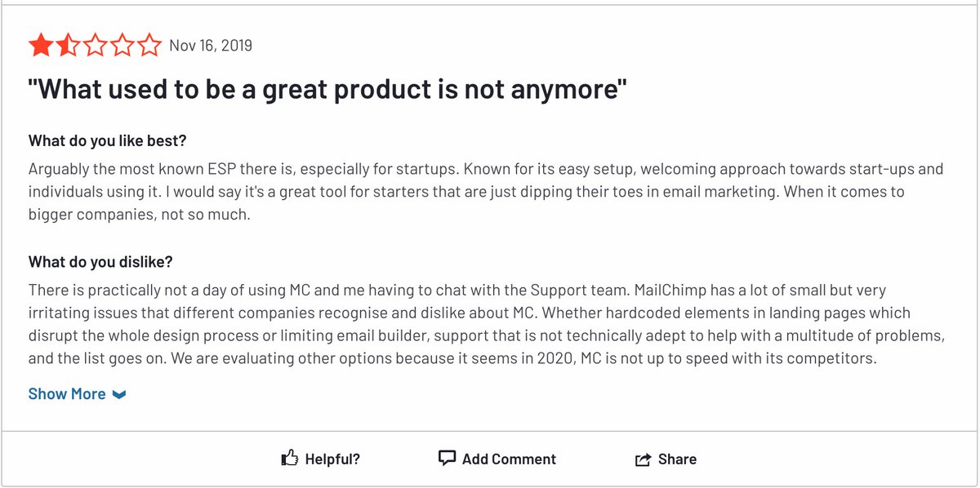Mark review as Helpful via text label
Image resolution: width=980 pixels, height=488 pixels.
tap(332, 459)
